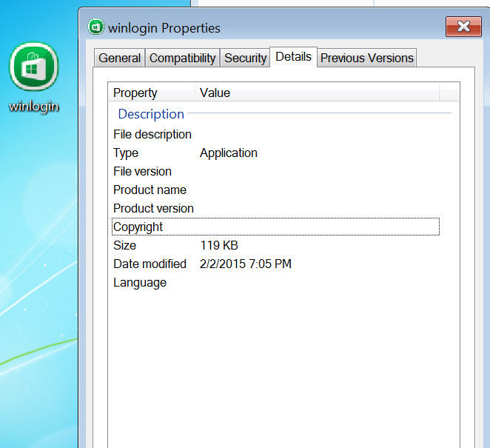Select the Details tab

click(x=293, y=57)
